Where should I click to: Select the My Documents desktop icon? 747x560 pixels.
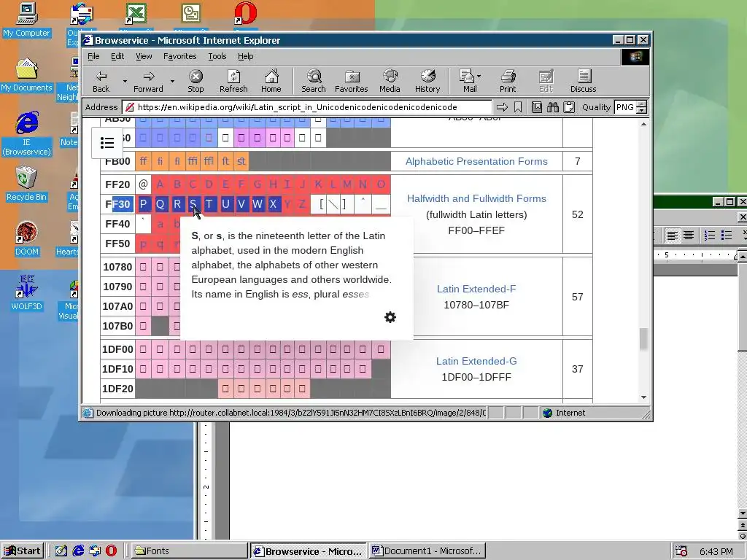[27, 75]
